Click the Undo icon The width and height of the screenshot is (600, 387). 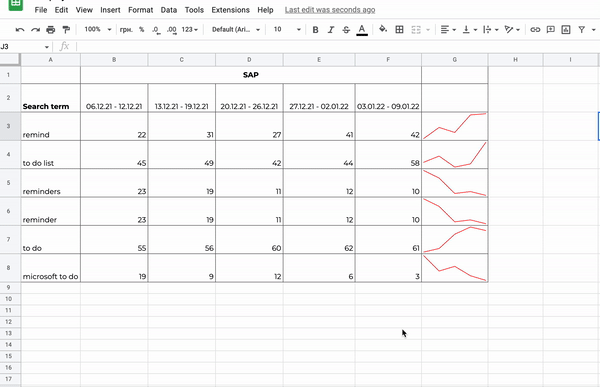point(20,29)
